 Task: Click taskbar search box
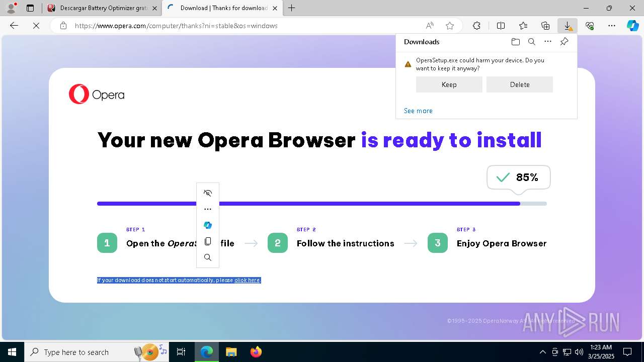pyautogui.click(x=97, y=352)
